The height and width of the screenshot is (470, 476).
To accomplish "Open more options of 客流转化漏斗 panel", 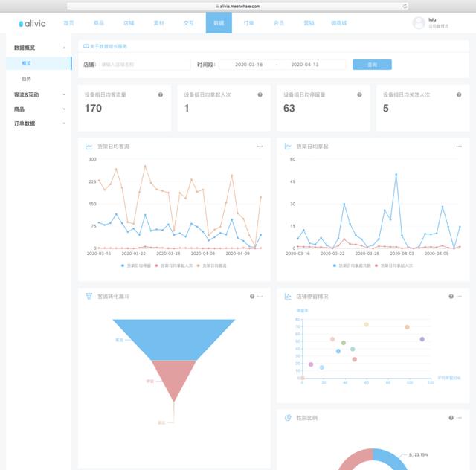I will point(260,296).
